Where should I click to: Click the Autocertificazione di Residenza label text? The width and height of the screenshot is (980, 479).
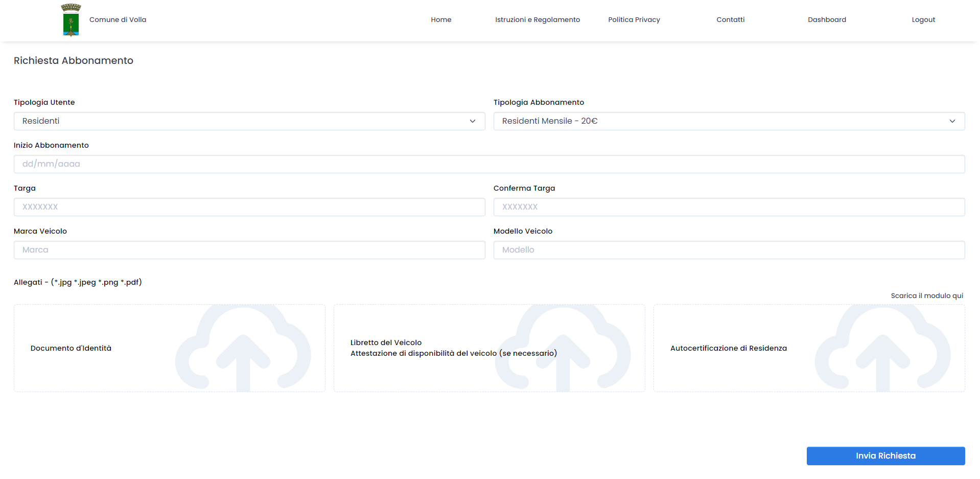pos(729,348)
